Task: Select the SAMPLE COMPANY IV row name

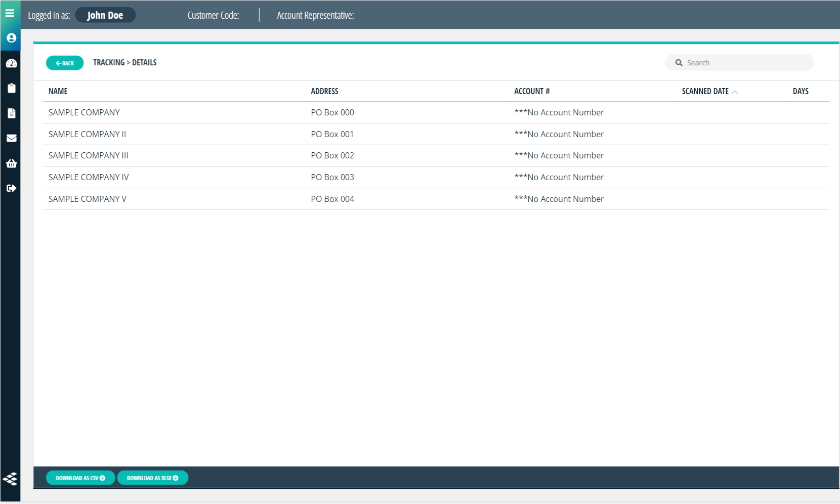Action: click(89, 177)
